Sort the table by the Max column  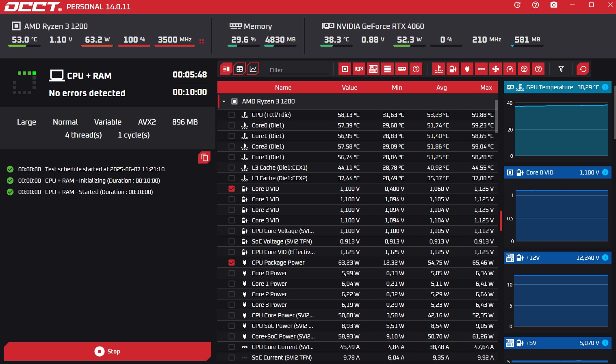(x=486, y=88)
